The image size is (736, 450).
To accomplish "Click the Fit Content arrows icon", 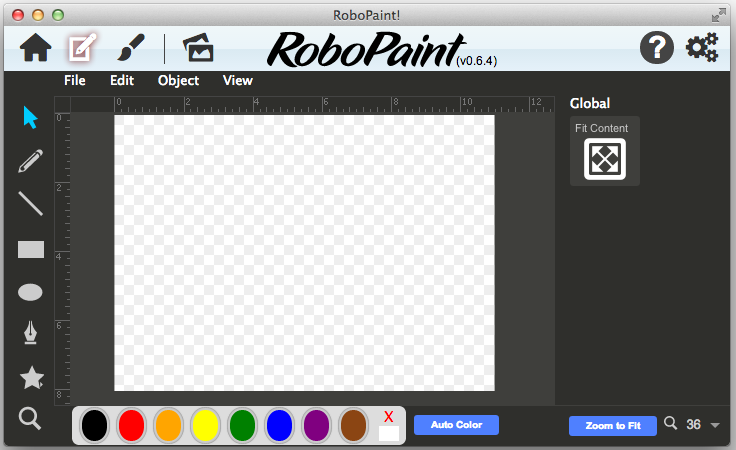I will pos(605,159).
